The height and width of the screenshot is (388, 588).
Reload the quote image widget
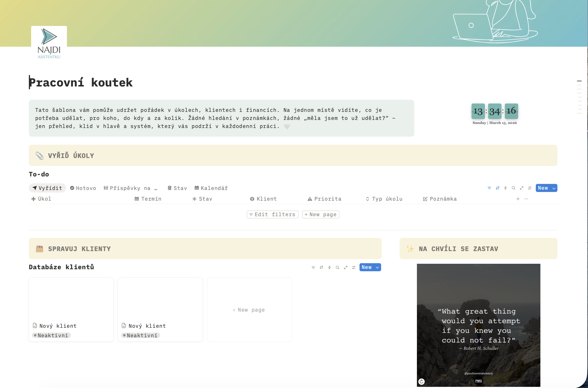(x=422, y=382)
